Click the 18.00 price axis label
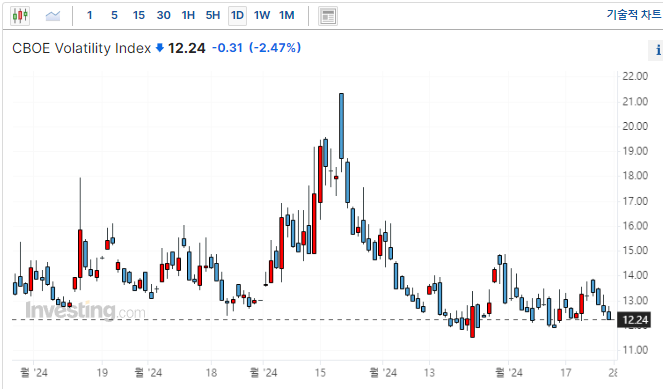Image resolution: width=663 pixels, height=389 pixels. 635,175
